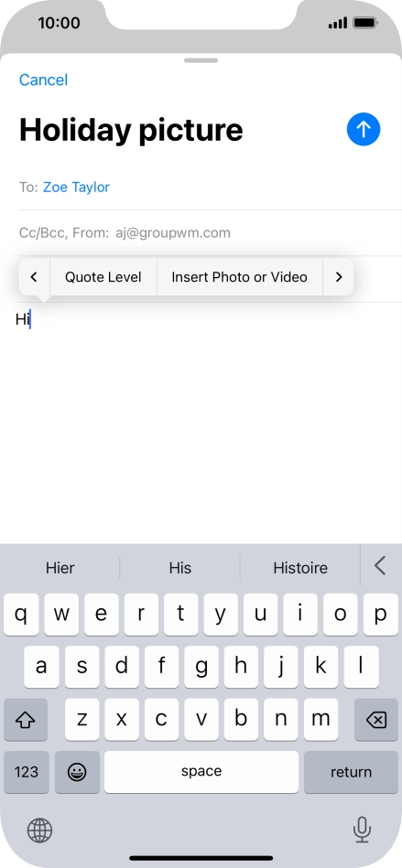Tap the Zoe Taylor recipient

coord(77,188)
